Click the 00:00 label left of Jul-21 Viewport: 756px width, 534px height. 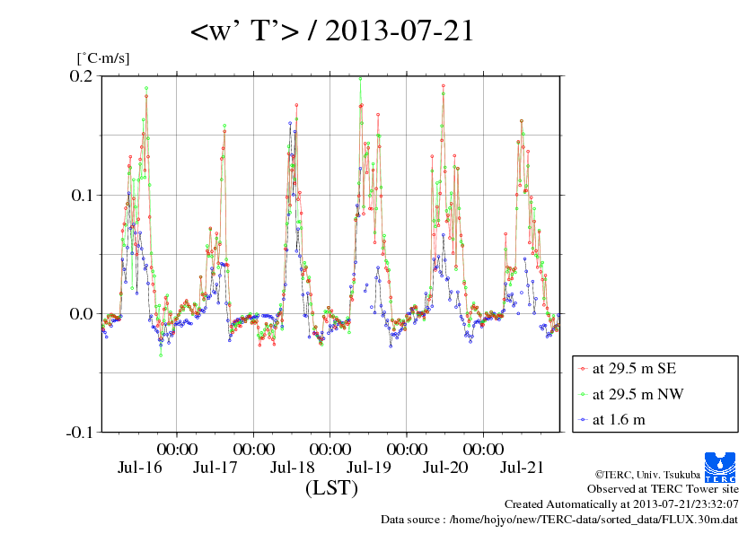tap(483, 449)
